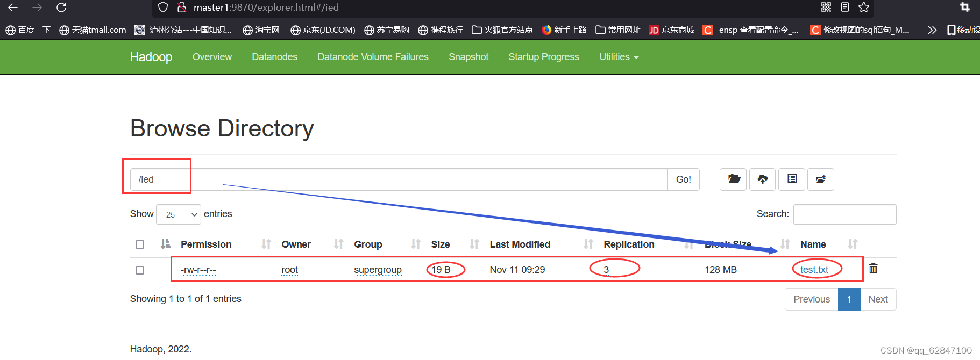
Task: Click the root owner link
Action: coord(289,270)
